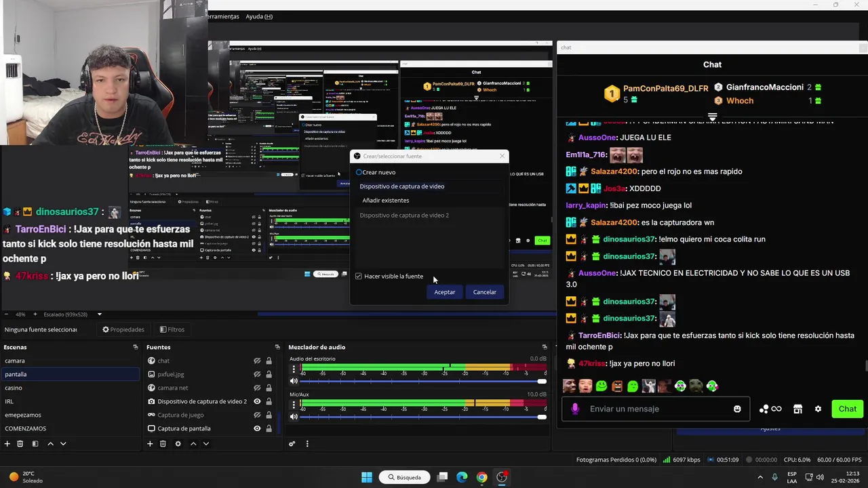Show hidden system tray icons chevron

tap(759, 477)
